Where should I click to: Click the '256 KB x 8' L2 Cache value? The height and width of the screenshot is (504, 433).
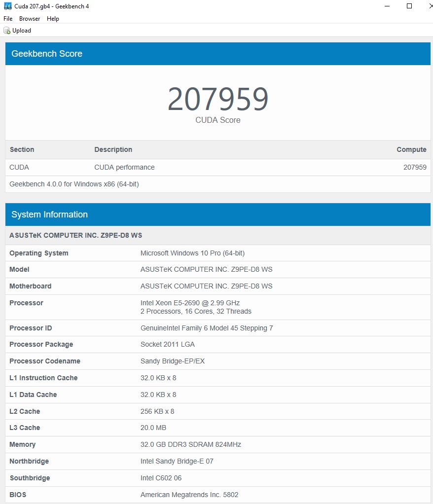157,411
